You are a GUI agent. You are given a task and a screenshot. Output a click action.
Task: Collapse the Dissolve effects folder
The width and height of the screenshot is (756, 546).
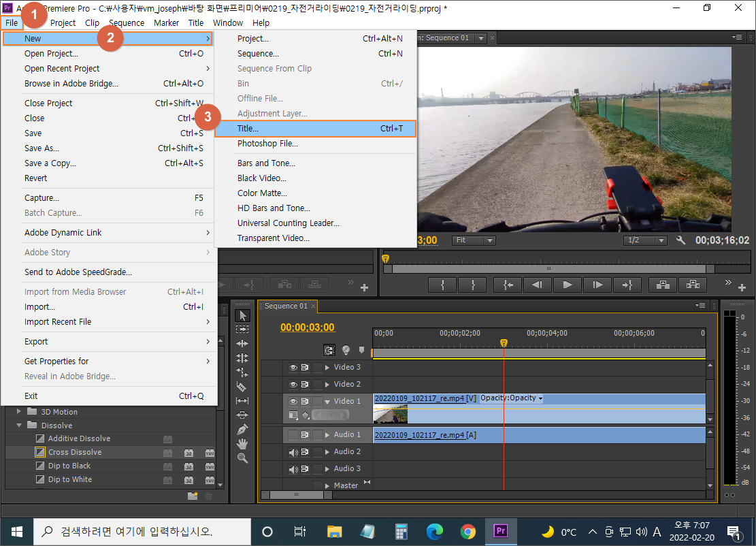pos(19,425)
